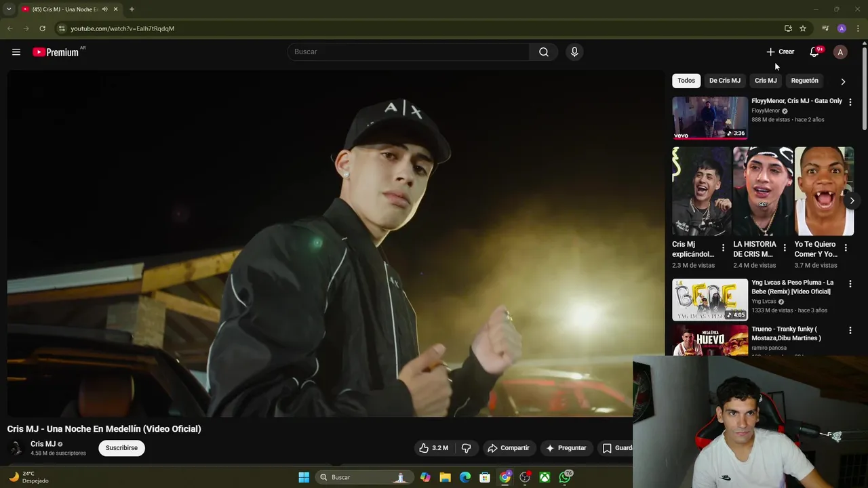Share the video via Compartir

(x=508, y=448)
